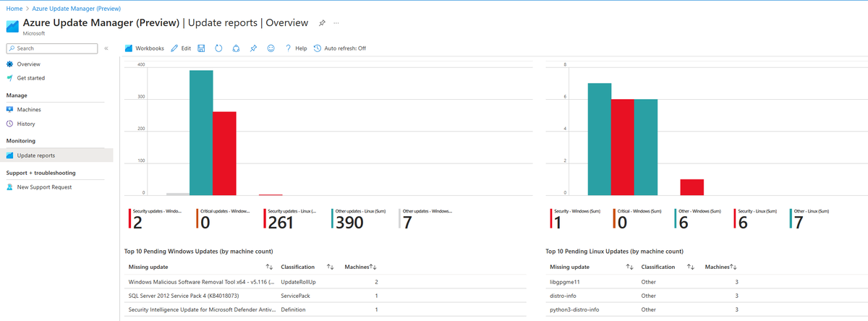This screenshot has width=868, height=321.
Task: Select the Security updates Linux legend showing 261
Action: tap(291, 219)
